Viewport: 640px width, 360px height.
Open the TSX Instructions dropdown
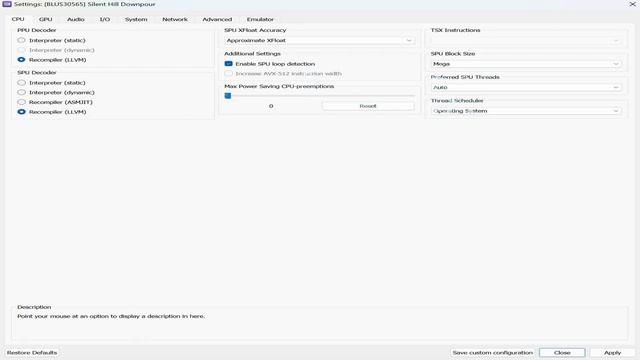(526, 40)
